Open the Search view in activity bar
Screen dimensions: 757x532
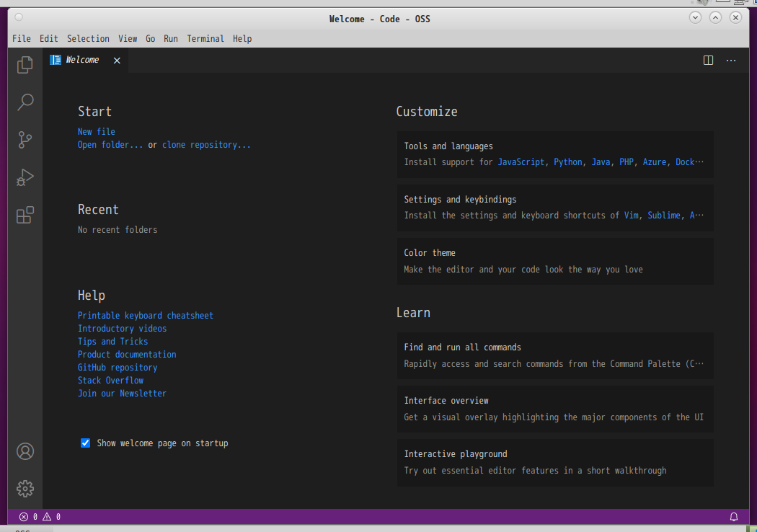coord(25,102)
